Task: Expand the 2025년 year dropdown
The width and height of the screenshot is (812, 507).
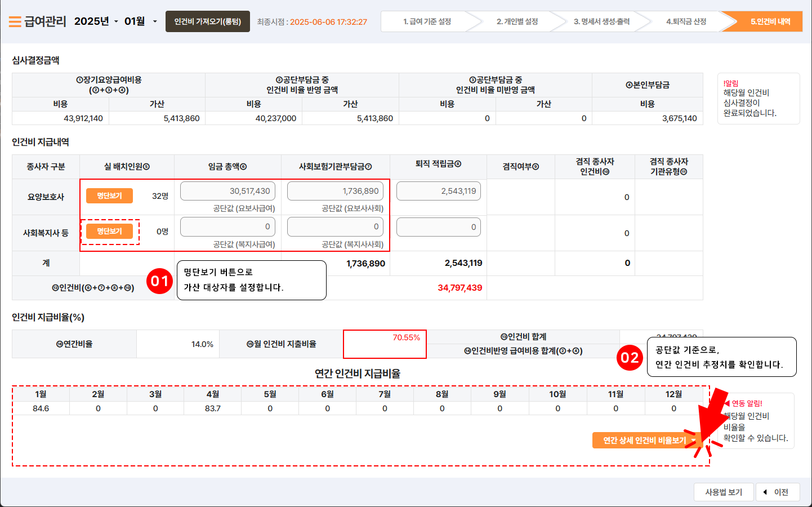Action: (96, 21)
